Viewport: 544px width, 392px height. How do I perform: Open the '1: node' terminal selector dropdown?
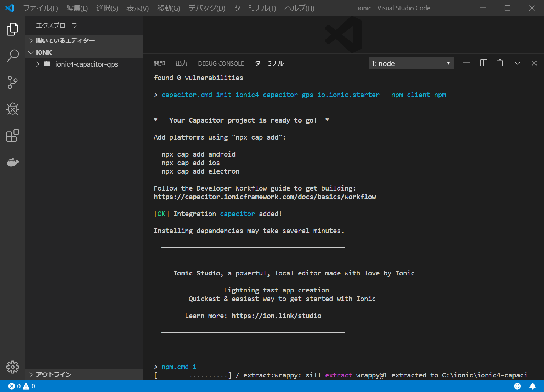411,63
